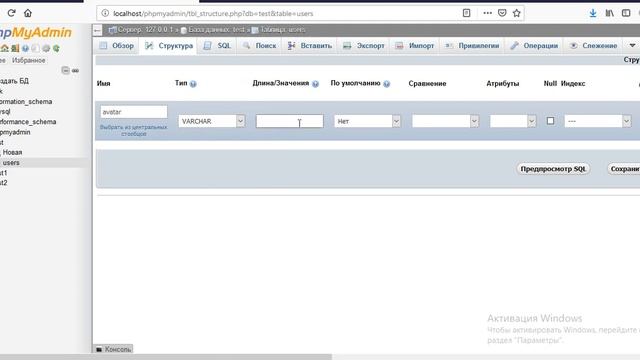Open Консоль console bar
640x360 pixels.
tap(113, 349)
